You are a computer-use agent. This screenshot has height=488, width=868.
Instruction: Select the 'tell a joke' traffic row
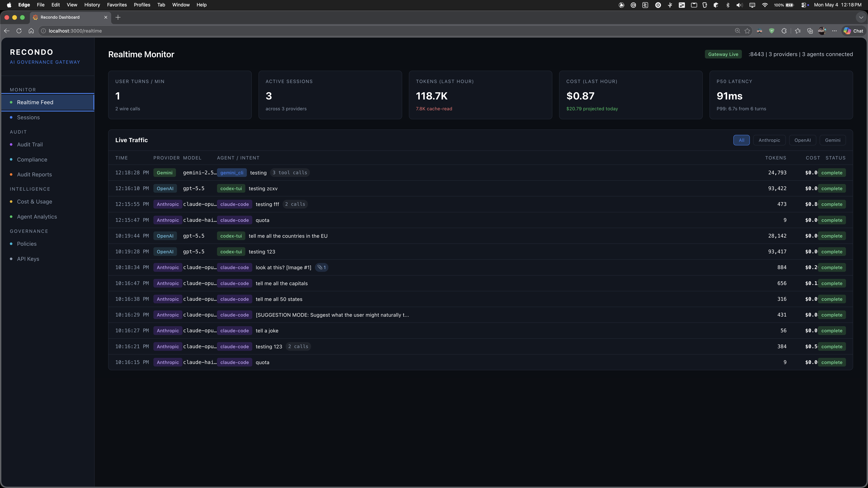[480, 331]
